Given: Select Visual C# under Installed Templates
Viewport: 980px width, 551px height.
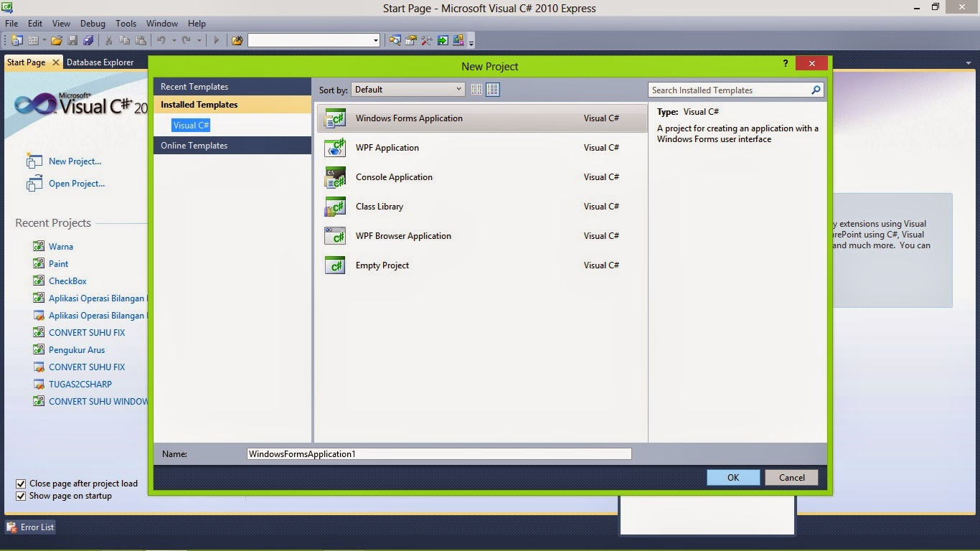Looking at the screenshot, I should click(x=192, y=125).
